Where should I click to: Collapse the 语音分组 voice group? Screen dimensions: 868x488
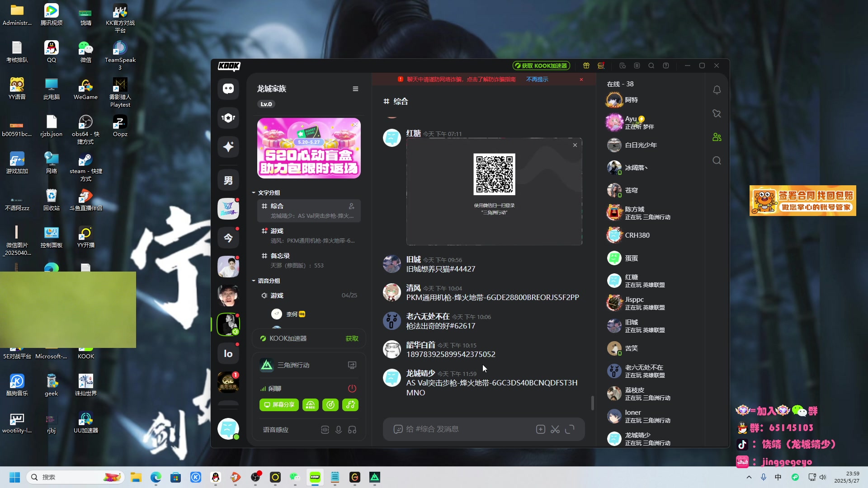[266, 281]
